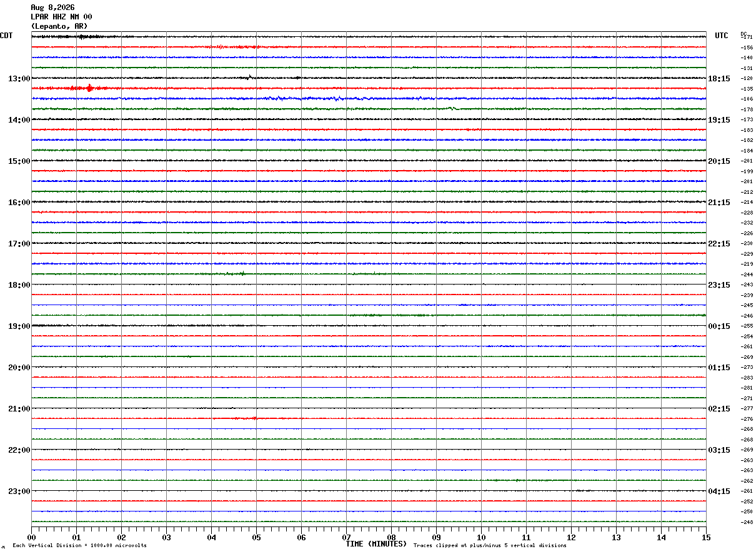This screenshot has width=756, height=554.
Task: Select the 'Aug 8,2026' date text
Action: 52,8
